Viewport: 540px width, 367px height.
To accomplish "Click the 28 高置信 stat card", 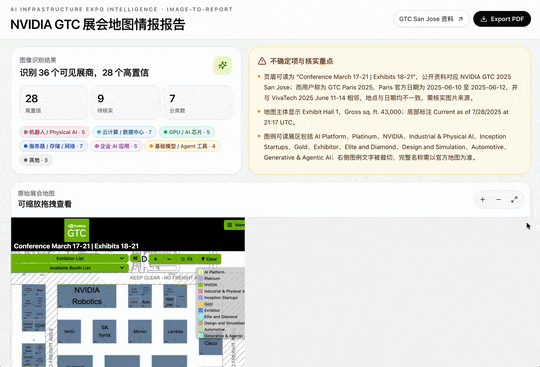I will [x=53, y=103].
